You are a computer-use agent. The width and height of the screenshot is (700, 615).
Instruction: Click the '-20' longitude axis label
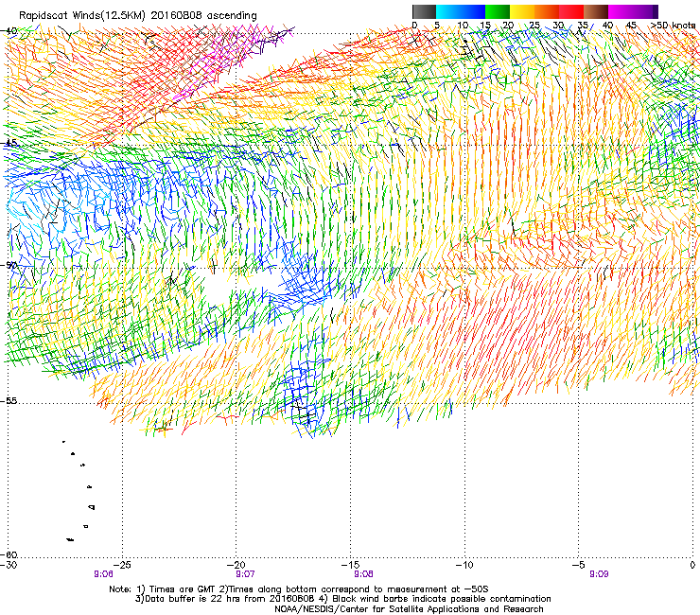(x=236, y=566)
